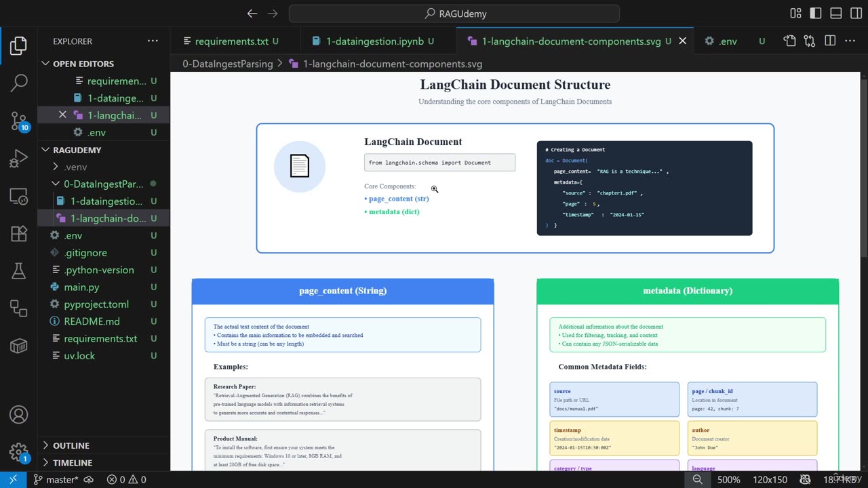Click the 0-DataIngestParsing breadcrumb
The width and height of the screenshot is (868, 488).
tap(227, 64)
